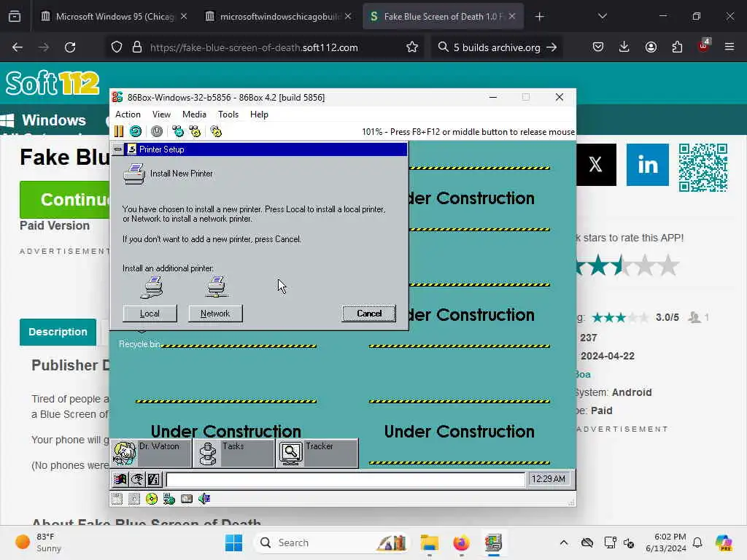Reload the current page
This screenshot has height=560, width=747.
[x=71, y=47]
